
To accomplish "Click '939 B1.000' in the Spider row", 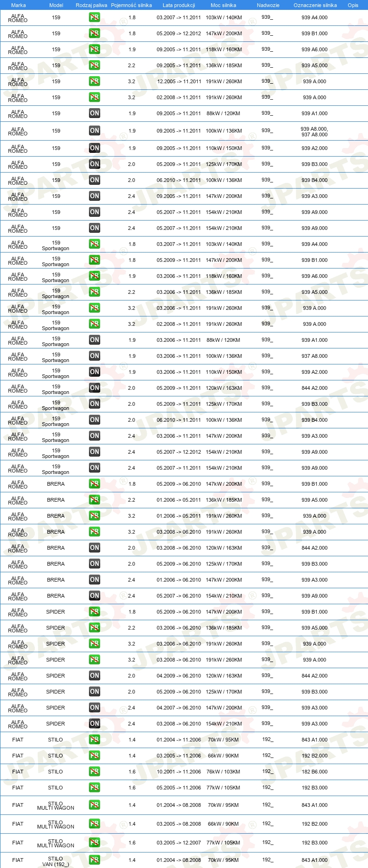I will click(314, 612).
